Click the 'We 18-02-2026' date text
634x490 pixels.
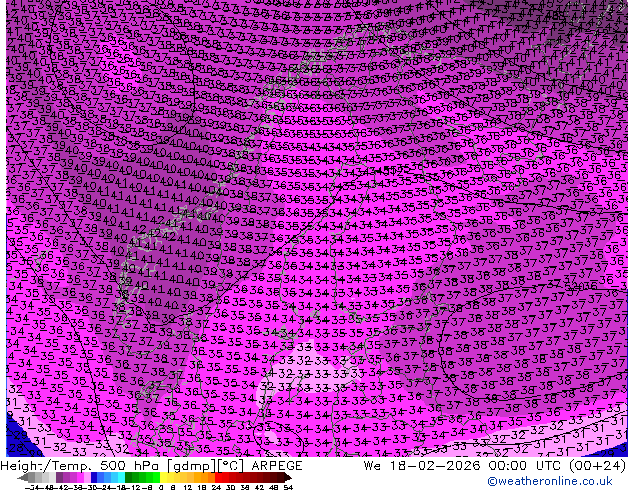point(421,466)
